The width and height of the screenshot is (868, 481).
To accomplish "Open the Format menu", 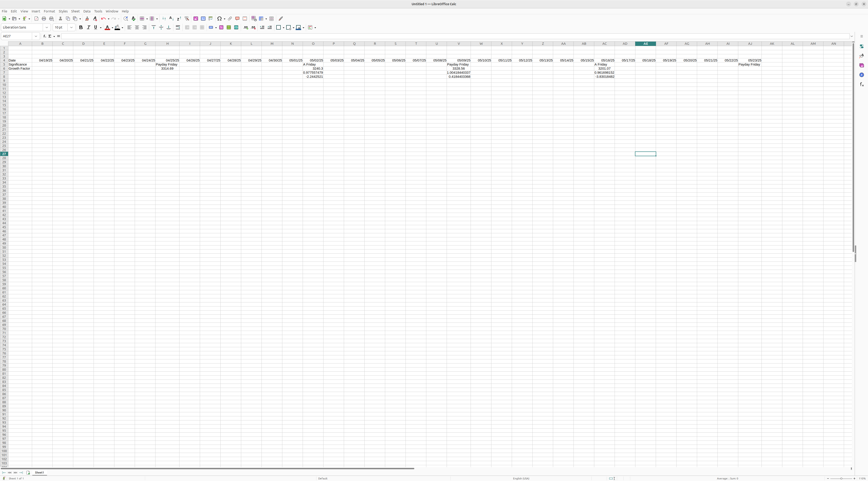I will 49,12.
